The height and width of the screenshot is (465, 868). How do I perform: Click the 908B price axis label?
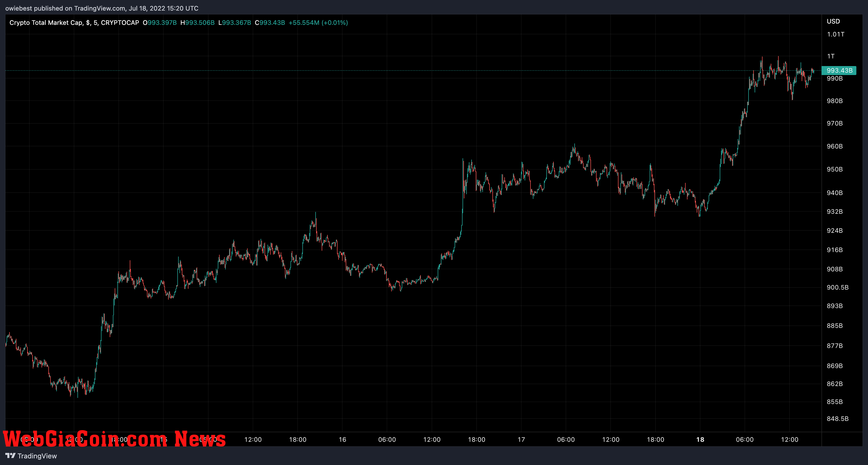(x=835, y=269)
